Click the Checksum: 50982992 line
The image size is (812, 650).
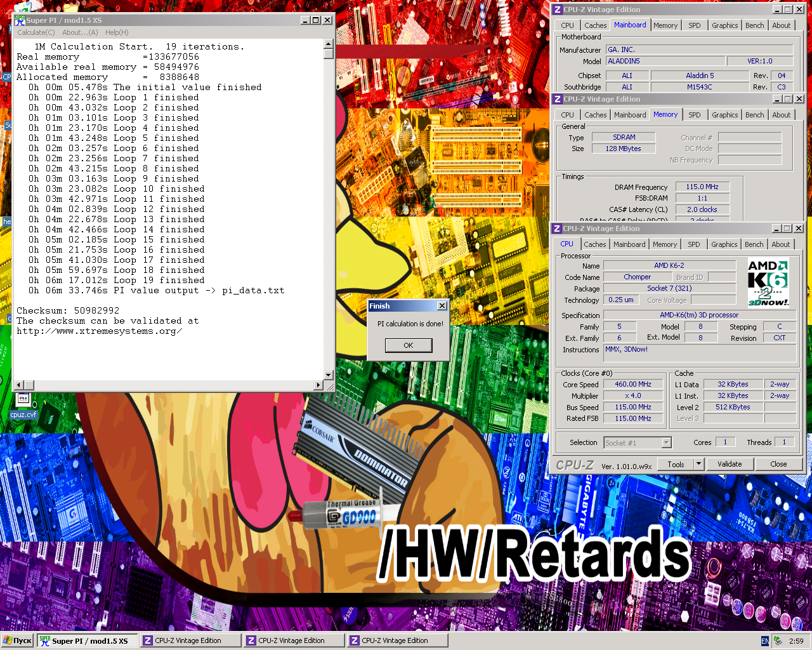[68, 310]
